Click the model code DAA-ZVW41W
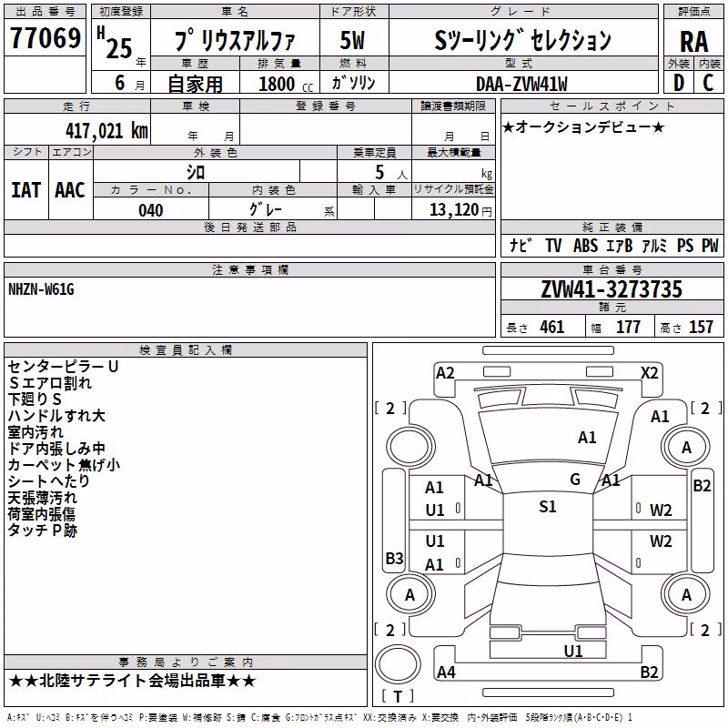The width and height of the screenshot is (728, 728). tap(521, 84)
